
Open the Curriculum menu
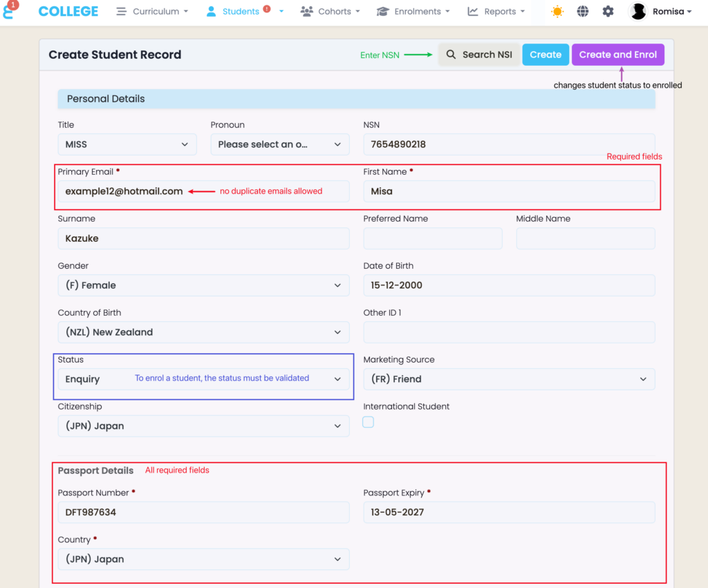[149, 12]
